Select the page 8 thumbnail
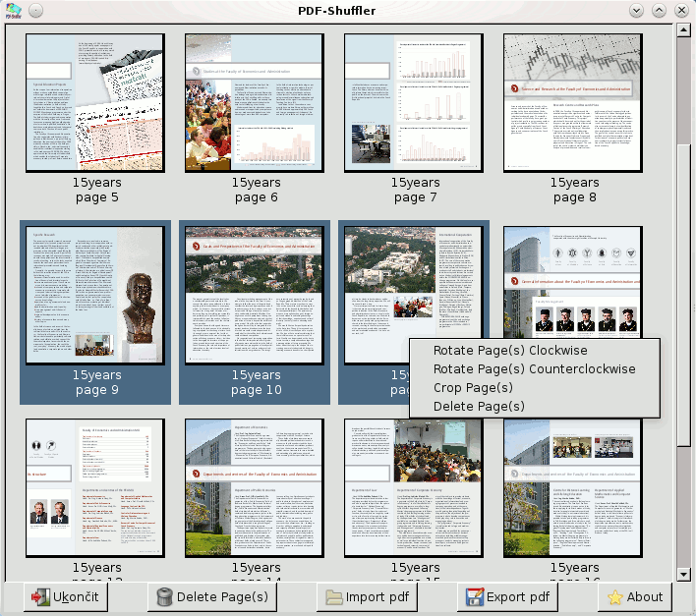This screenshot has width=696, height=616. pos(573,103)
